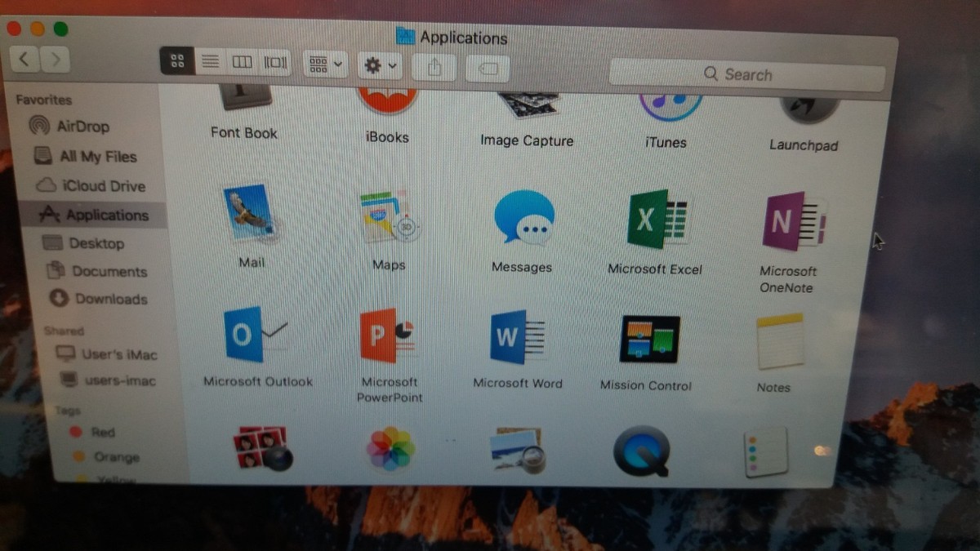980x551 pixels.
Task: Select the Mail app icon
Action: [250, 214]
